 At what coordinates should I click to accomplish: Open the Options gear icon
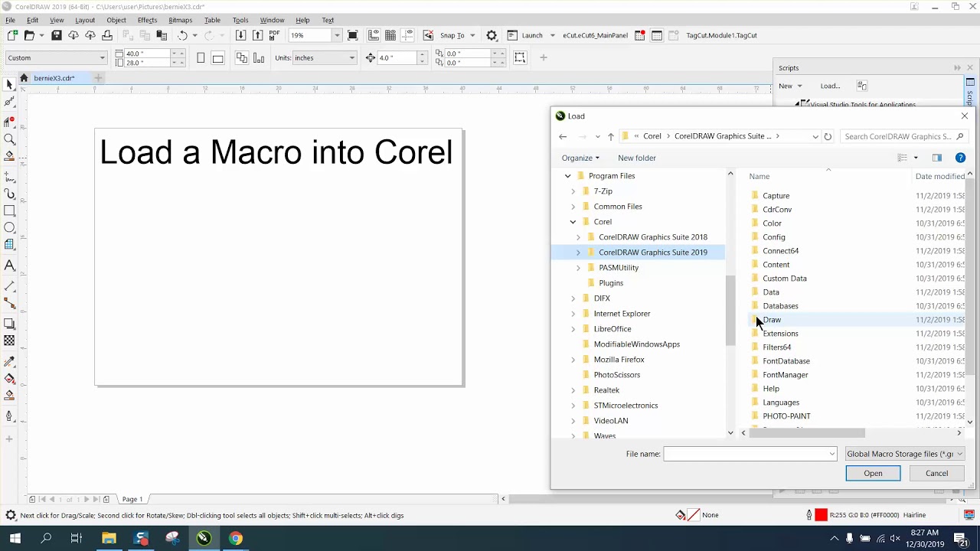(x=492, y=35)
